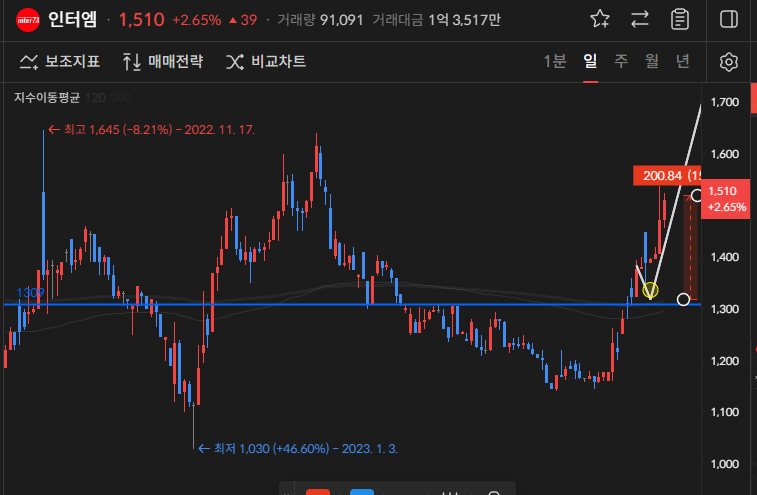Switch to 주 weekly chart

pos(621,61)
